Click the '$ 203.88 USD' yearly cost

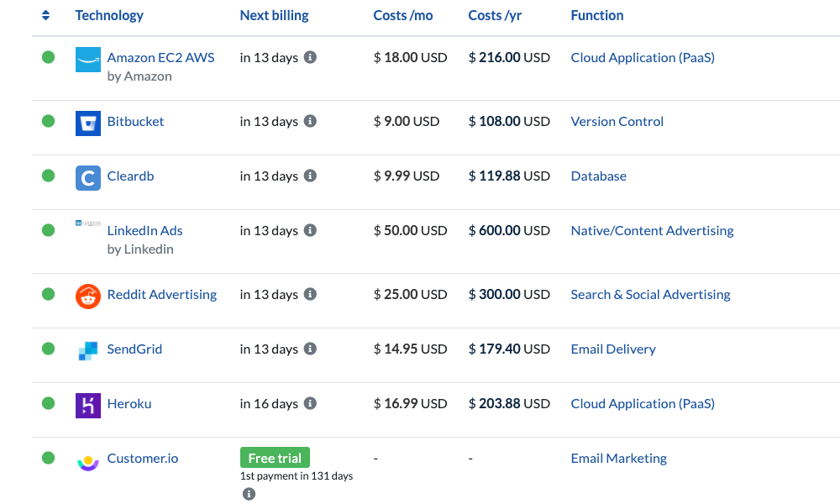(510, 404)
